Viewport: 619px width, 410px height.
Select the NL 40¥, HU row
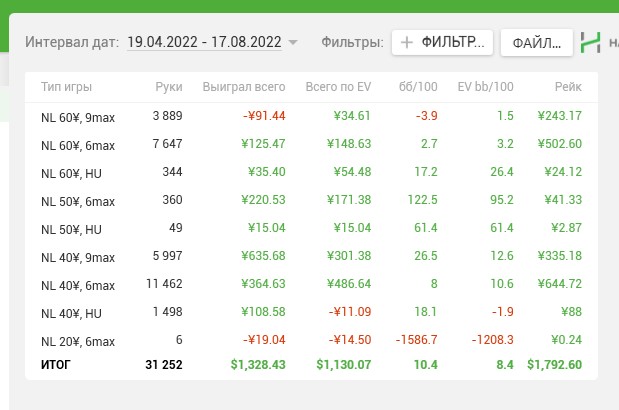point(311,313)
